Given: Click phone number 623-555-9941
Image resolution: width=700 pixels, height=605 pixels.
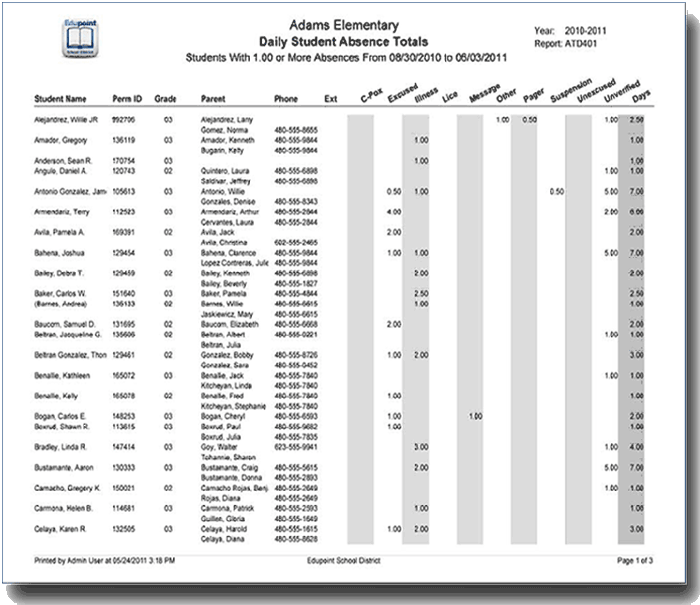Looking at the screenshot, I should pos(296,447).
